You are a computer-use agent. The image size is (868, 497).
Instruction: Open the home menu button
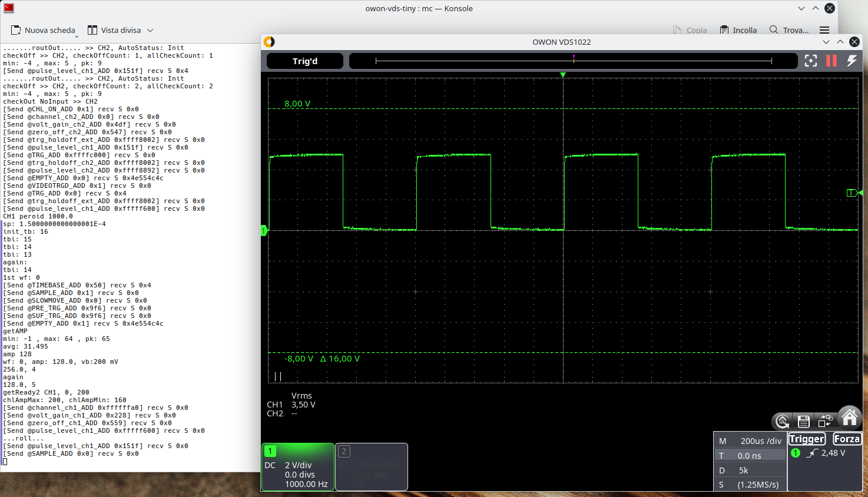[x=849, y=418]
